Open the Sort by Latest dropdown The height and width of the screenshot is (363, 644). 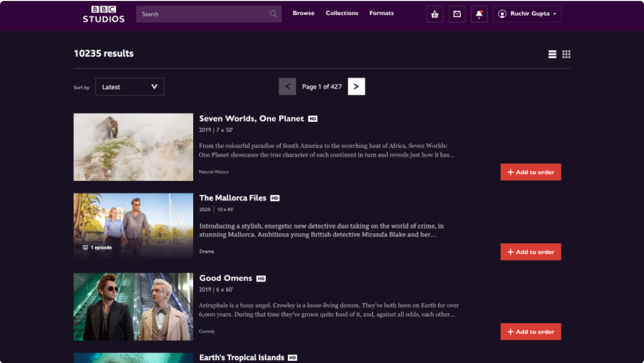pos(129,87)
